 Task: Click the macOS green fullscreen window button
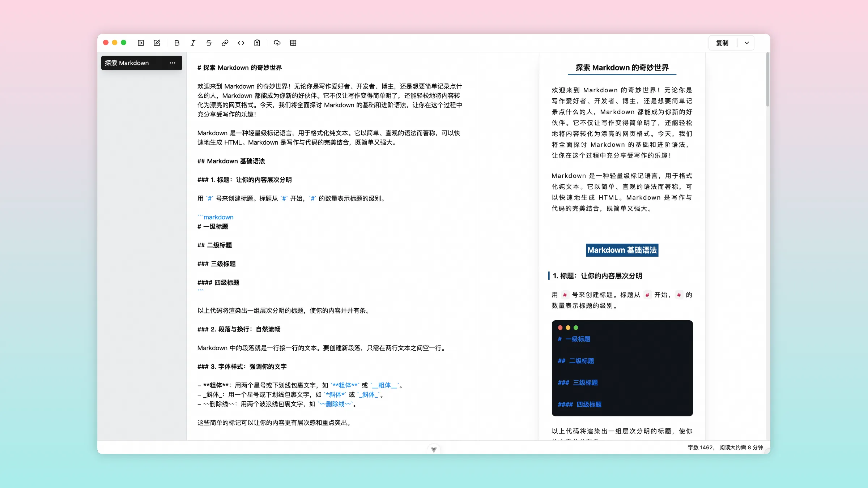click(124, 43)
